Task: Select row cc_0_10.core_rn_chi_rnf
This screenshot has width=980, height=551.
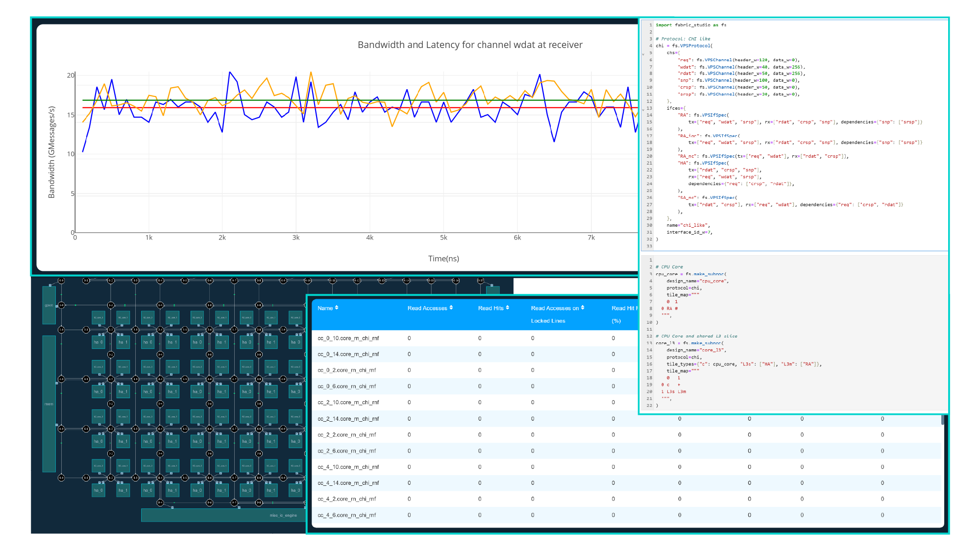Action: point(475,338)
